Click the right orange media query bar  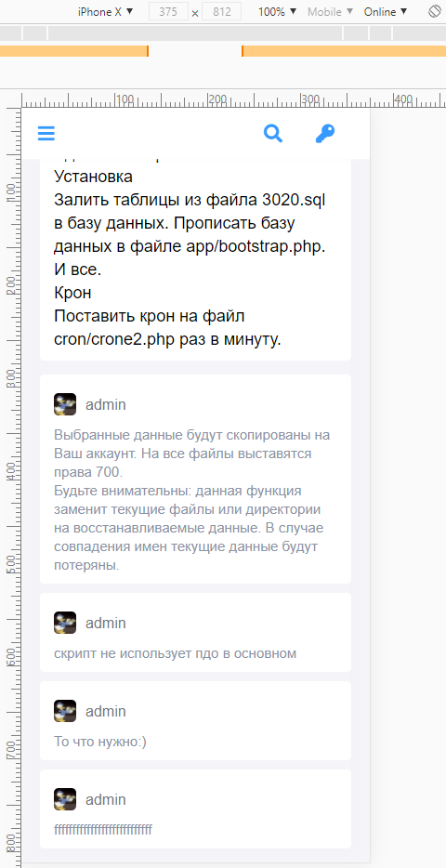click(x=344, y=51)
